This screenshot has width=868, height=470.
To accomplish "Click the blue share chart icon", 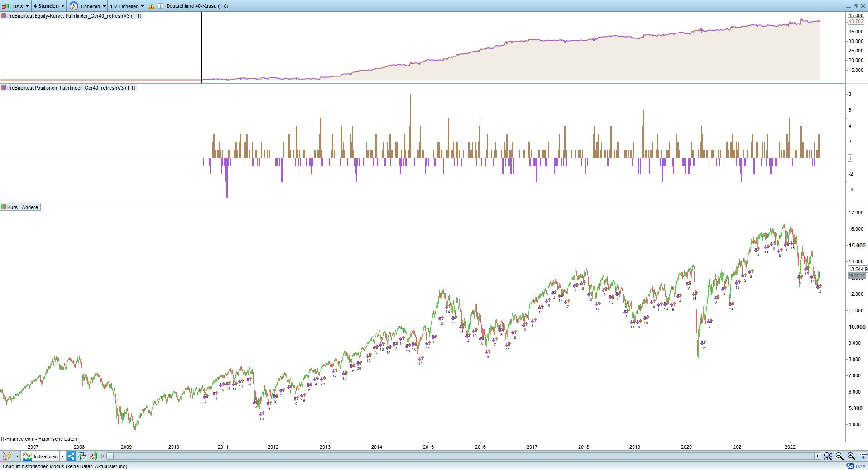I will [x=71, y=456].
